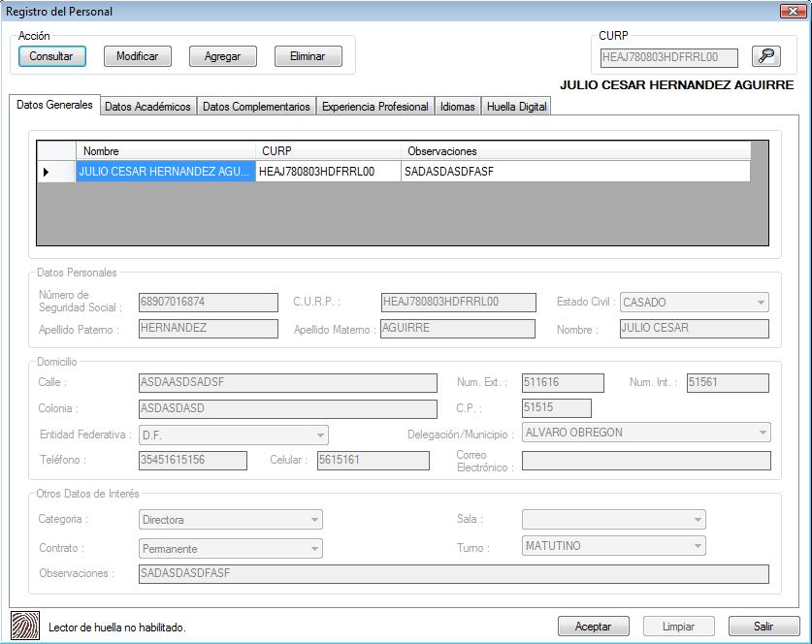Click the bold JULIO CESAR HERNANDEZ AGUIRRE heading
The image size is (812, 644).
[677, 85]
